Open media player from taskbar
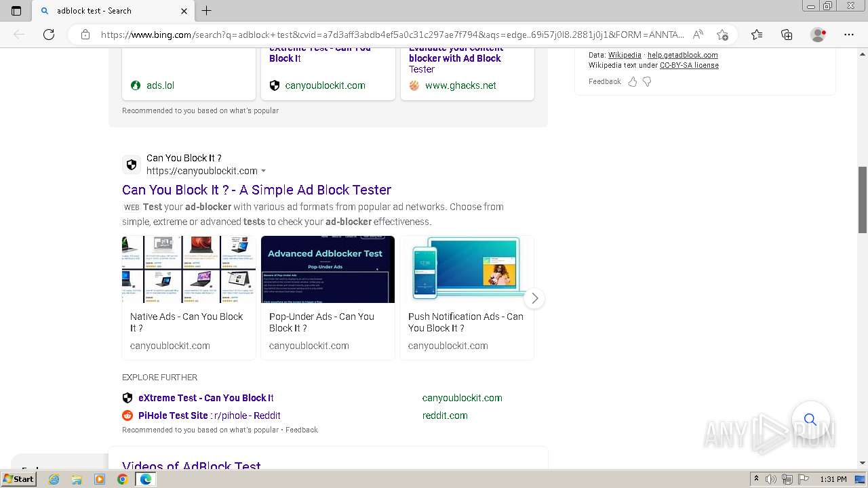 100,479
